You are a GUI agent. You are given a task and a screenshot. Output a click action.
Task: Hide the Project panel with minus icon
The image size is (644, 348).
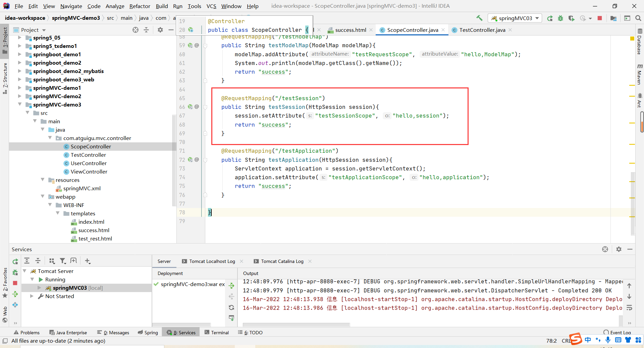tap(171, 30)
